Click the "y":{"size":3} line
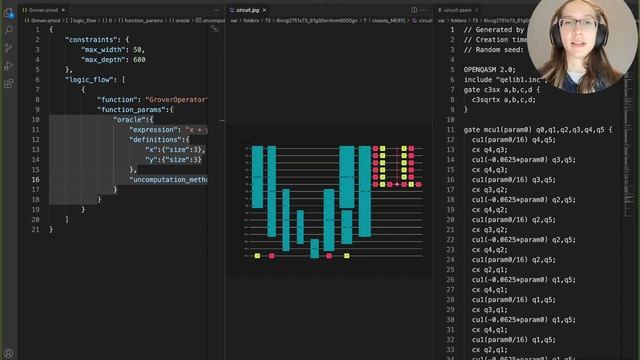 [173, 160]
